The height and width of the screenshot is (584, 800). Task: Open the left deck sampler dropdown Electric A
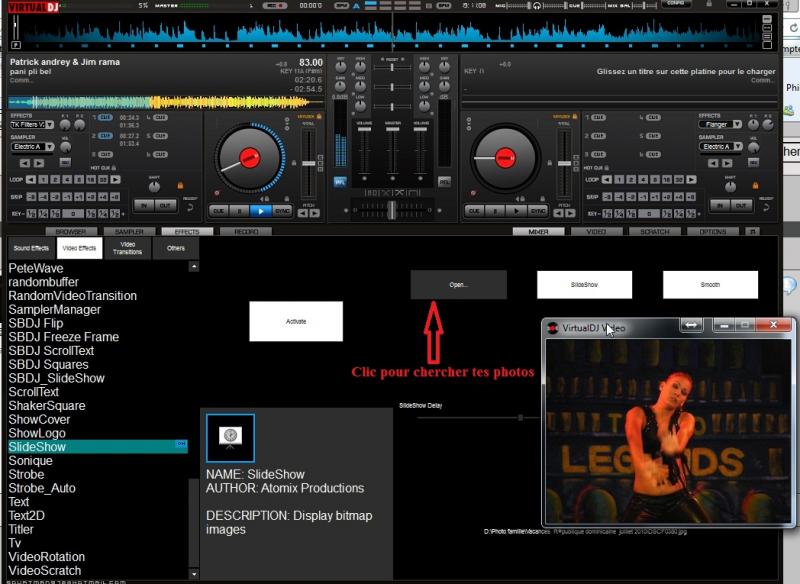click(32, 147)
